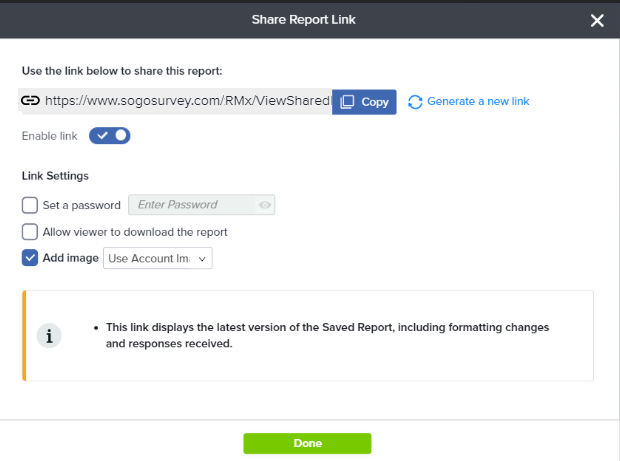Viewport: 620px width, 461px height.
Task: Check the Set a password checkbox
Action: pos(30,205)
